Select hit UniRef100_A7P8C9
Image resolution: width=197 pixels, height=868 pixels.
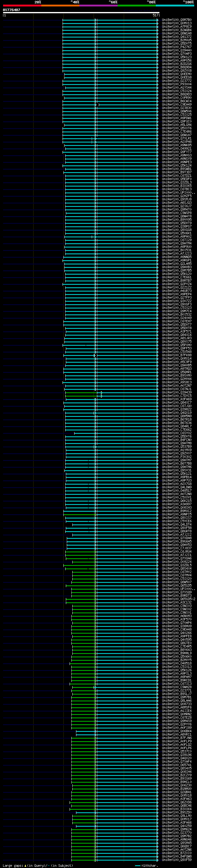[177, 26]
